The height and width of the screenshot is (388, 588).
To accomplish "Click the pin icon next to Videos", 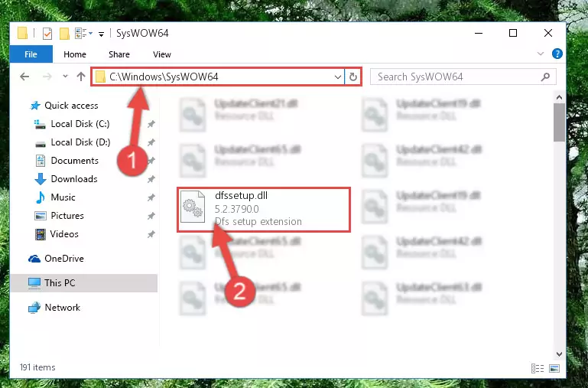I will [151, 234].
